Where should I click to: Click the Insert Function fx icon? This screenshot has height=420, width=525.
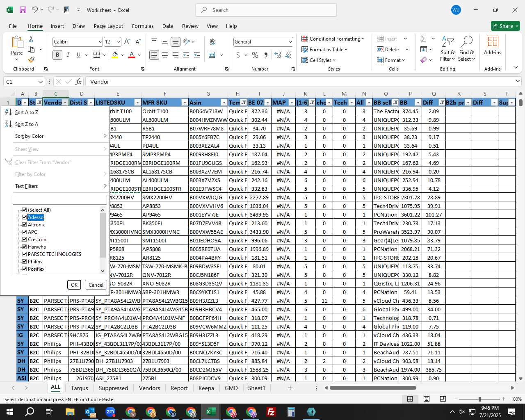pyautogui.click(x=79, y=82)
